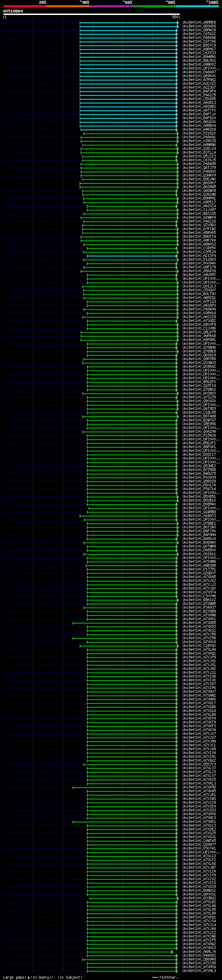
Task: Select the UniRef100_P46226 label
Action: point(199,221)
